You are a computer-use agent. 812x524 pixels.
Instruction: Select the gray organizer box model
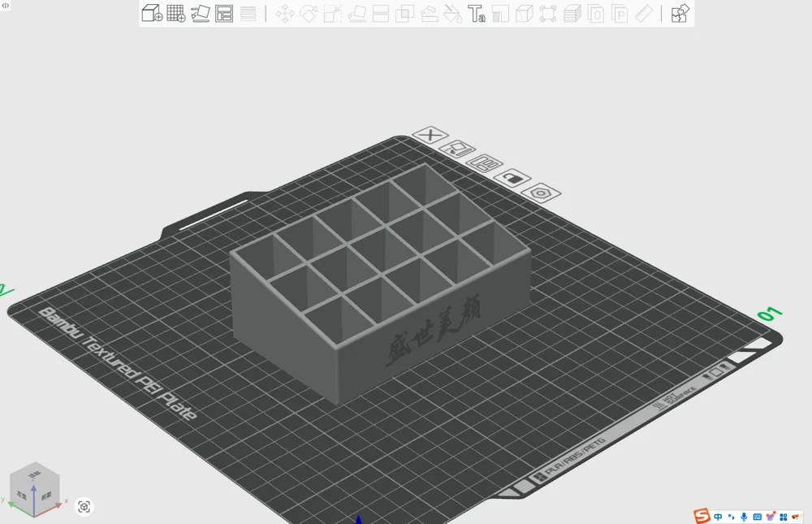coord(381,283)
